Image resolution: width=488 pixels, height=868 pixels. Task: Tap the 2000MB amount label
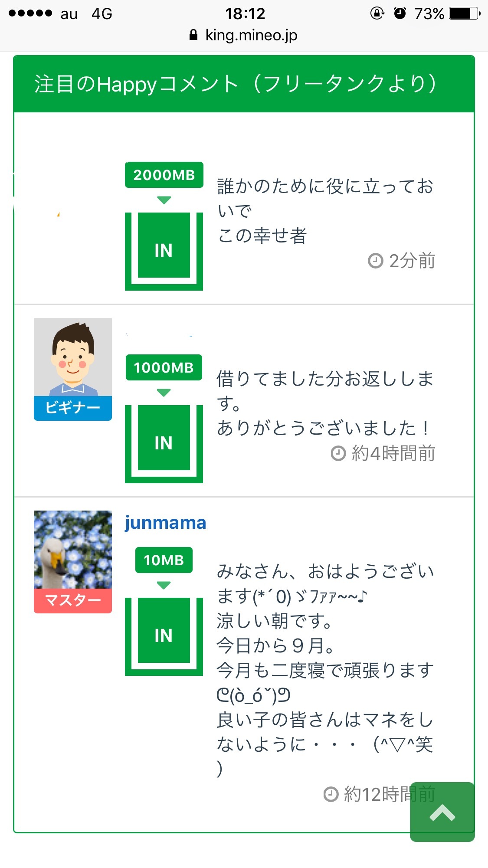(164, 175)
